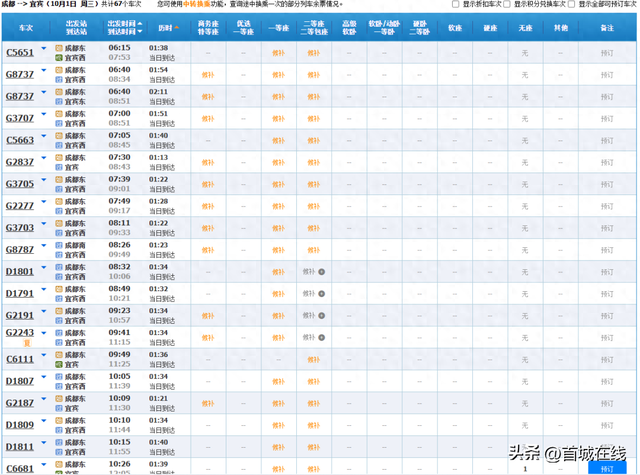Click arrival station icon in D1791 row
This screenshot has height=475, width=640.
59,299
